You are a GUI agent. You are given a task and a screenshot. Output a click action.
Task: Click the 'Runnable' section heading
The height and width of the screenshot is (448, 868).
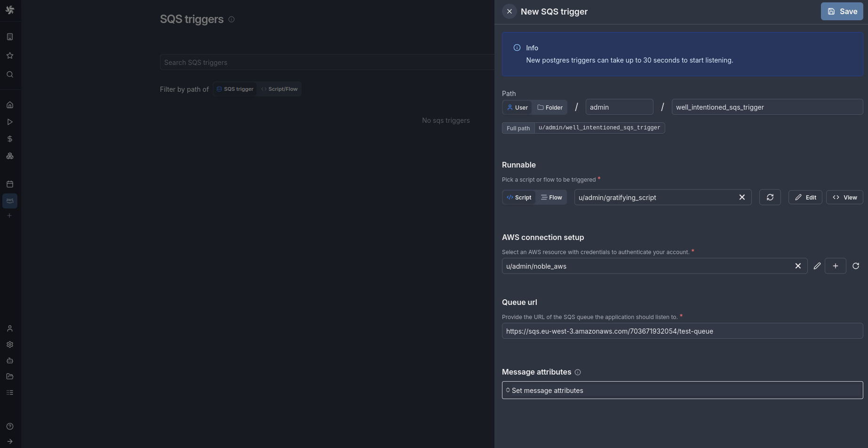coord(519,165)
